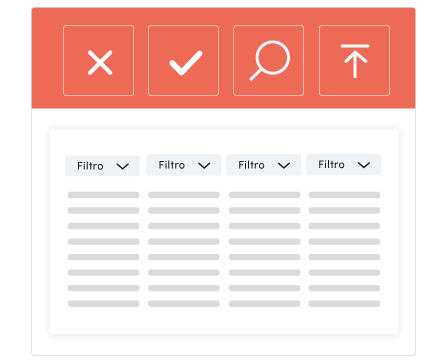The height and width of the screenshot is (360, 440).
Task: Click the X cancel icon button
Action: pyautogui.click(x=99, y=61)
